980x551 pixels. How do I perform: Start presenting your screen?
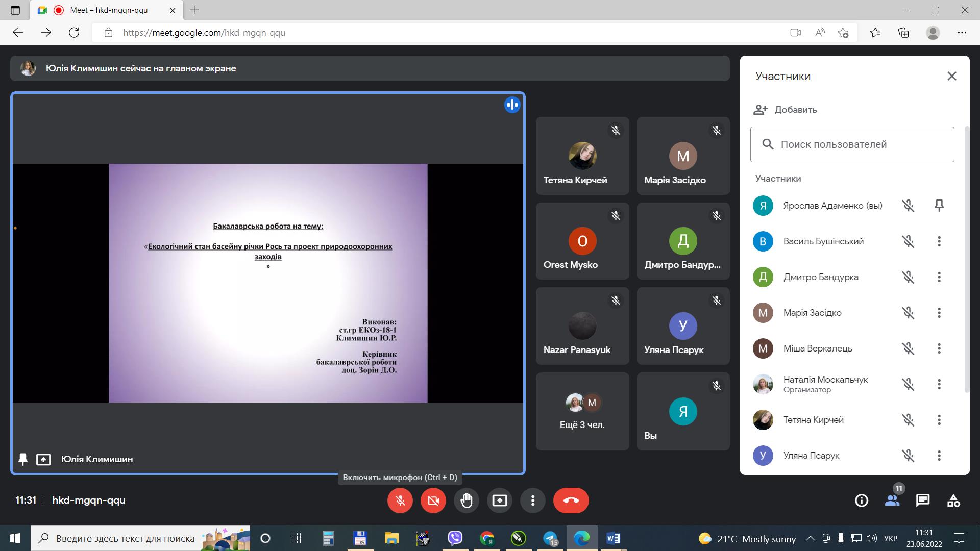pos(499,500)
